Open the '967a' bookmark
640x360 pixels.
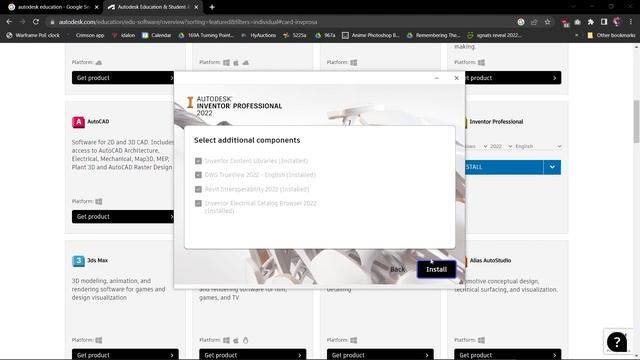point(325,36)
